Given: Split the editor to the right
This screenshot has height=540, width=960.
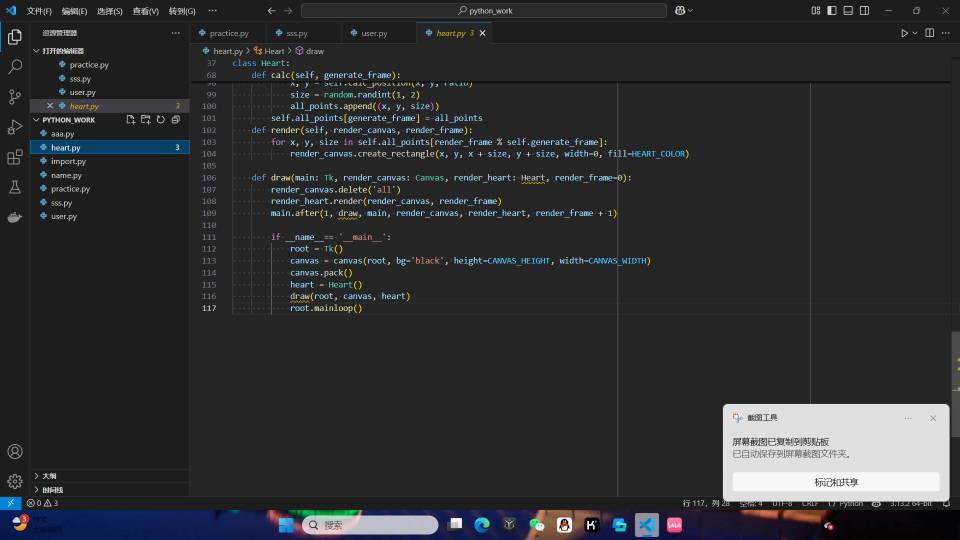Looking at the screenshot, I should (929, 33).
